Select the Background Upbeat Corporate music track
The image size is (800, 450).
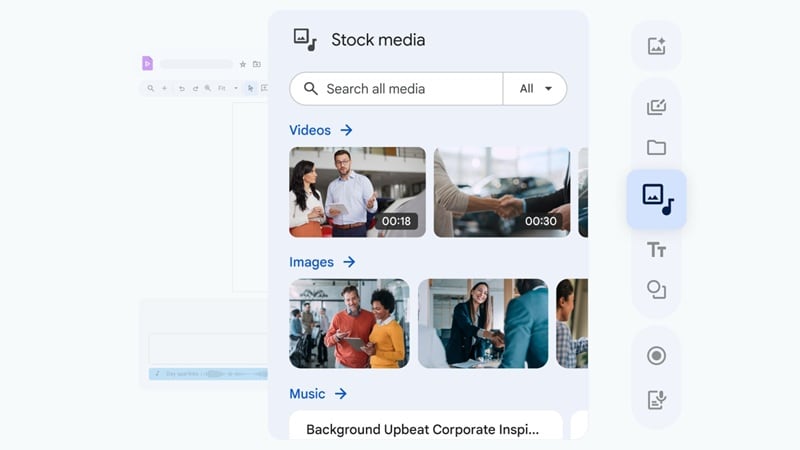[x=426, y=426]
